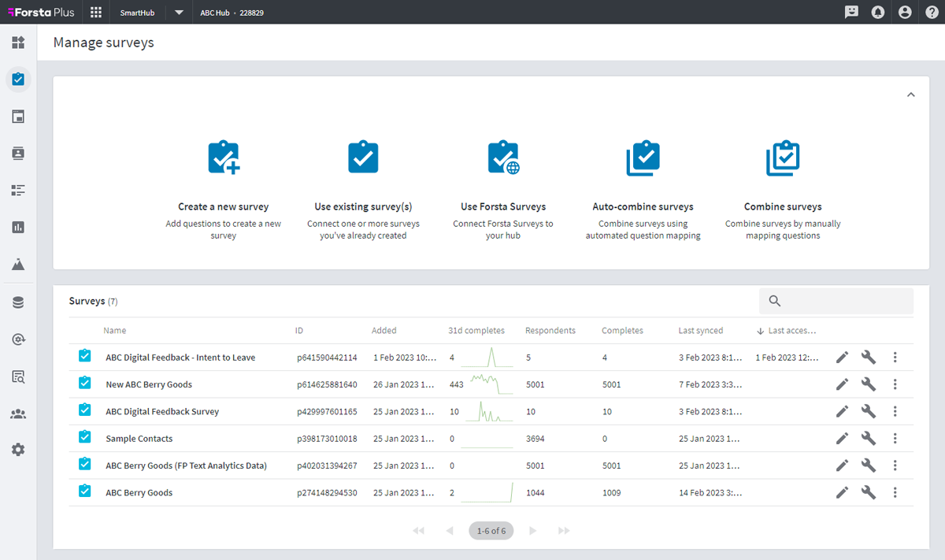Screen dimensions: 945x560
Task: Select the Surveys clipboard icon in sidebar
Action: coord(18,79)
